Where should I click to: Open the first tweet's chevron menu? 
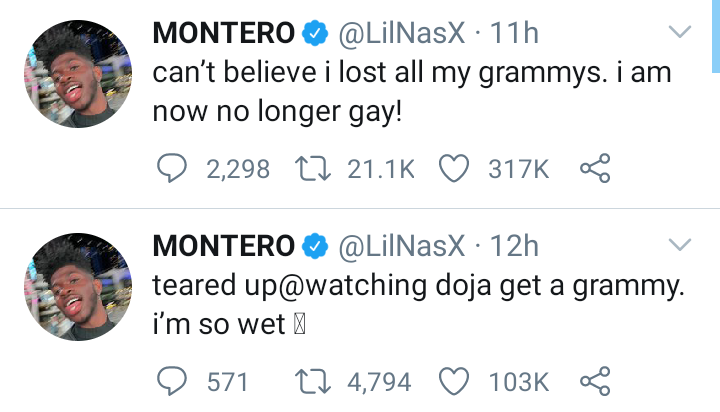pyautogui.click(x=679, y=34)
